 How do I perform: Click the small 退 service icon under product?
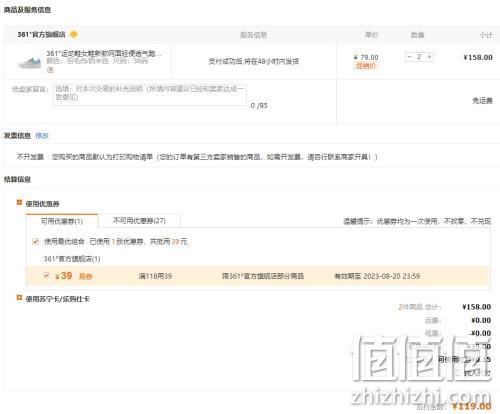(x=50, y=69)
